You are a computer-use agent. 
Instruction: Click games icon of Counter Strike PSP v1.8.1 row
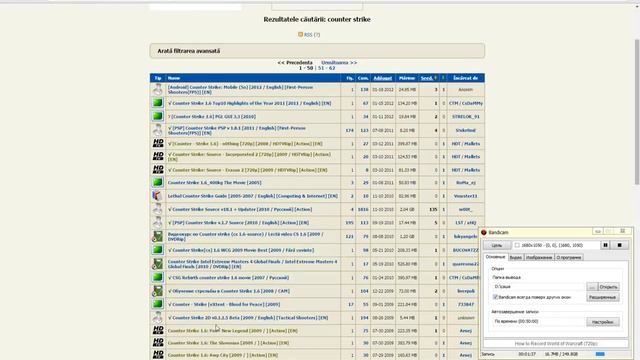158,130
